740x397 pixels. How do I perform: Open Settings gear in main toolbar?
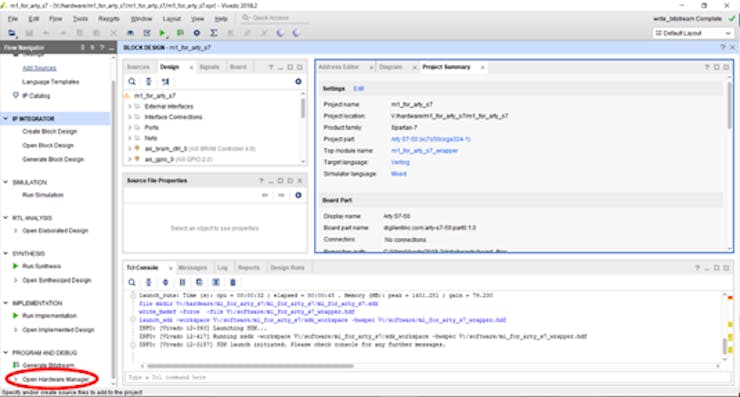(197, 33)
